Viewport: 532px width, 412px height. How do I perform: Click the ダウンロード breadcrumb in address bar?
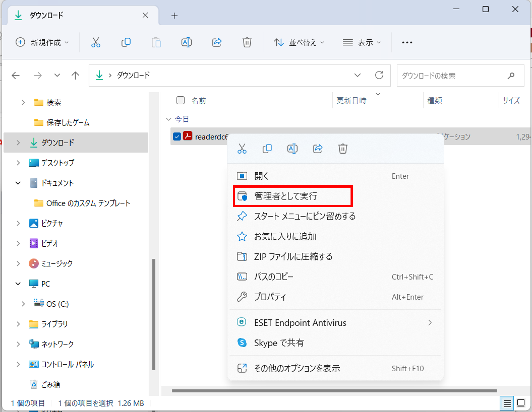(133, 75)
